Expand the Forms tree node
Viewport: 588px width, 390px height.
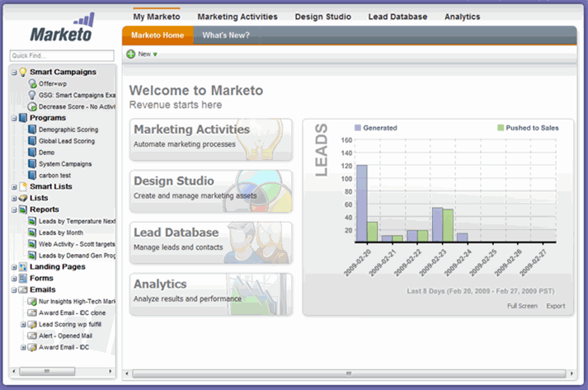click(14, 279)
